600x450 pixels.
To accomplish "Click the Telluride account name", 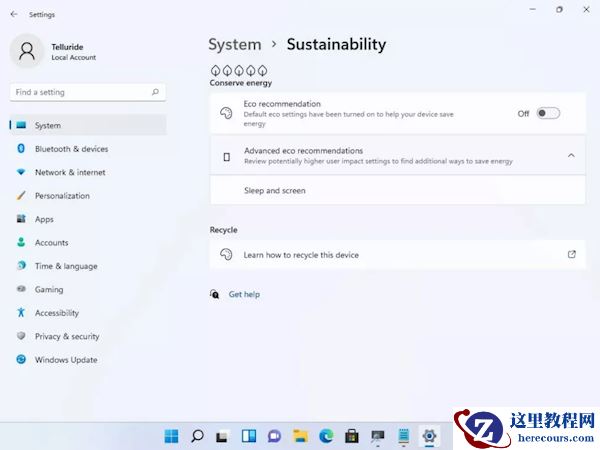I will pyautogui.click(x=67, y=47).
